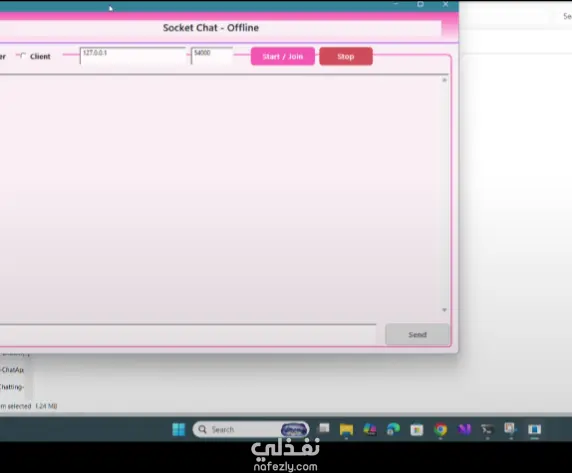The width and height of the screenshot is (572, 473).
Task: Click the Send button
Action: (417, 334)
